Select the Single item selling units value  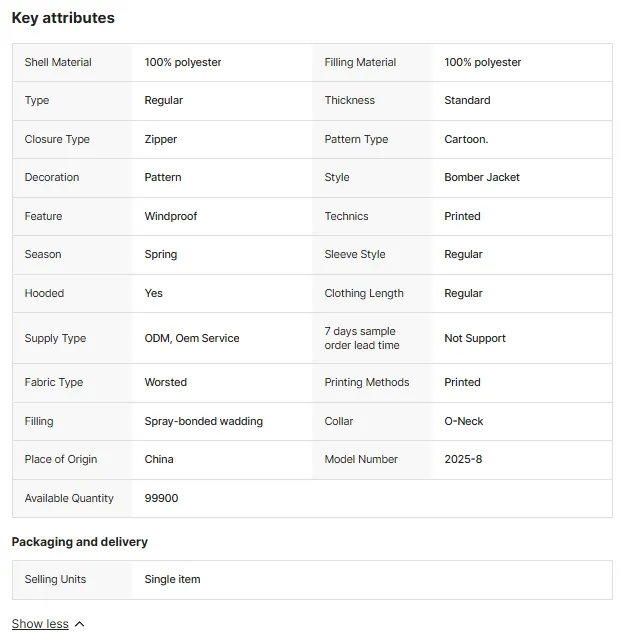(172, 579)
